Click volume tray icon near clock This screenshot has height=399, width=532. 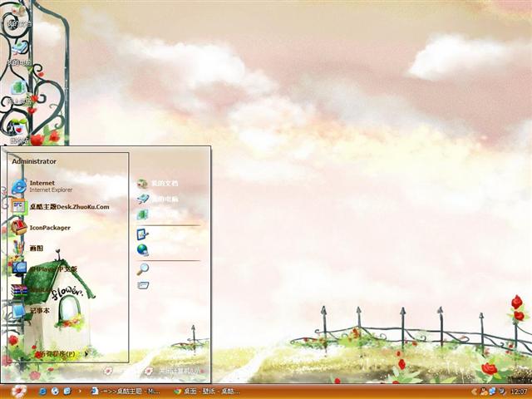[501, 392]
